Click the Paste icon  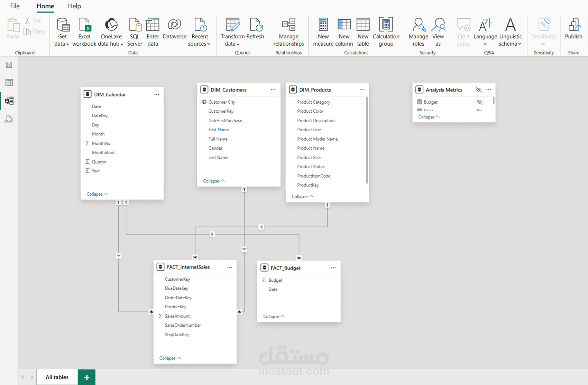13,25
